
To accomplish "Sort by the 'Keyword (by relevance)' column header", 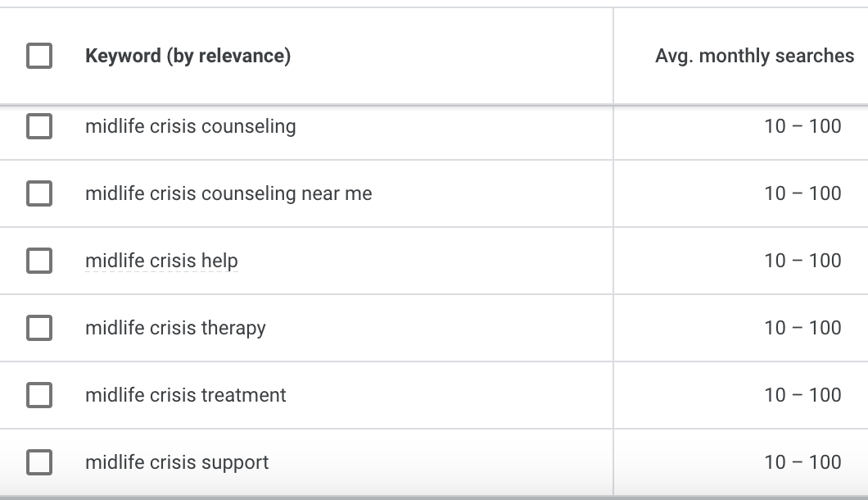I will 188,56.
